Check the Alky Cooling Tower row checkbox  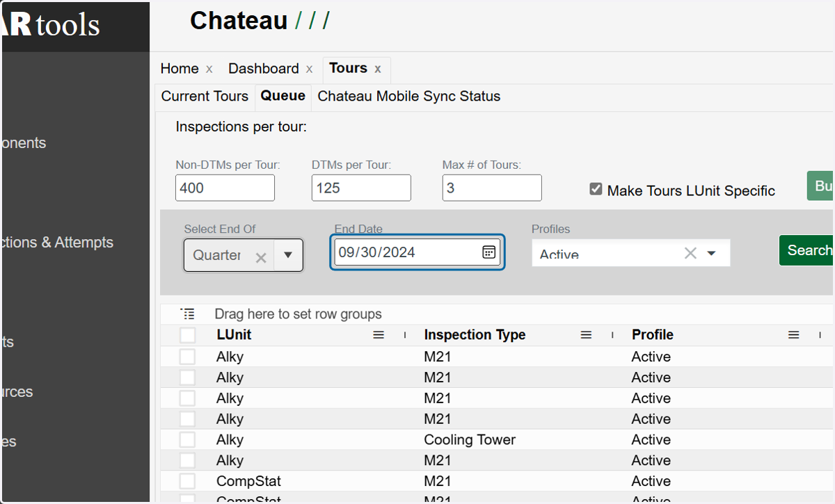point(188,439)
